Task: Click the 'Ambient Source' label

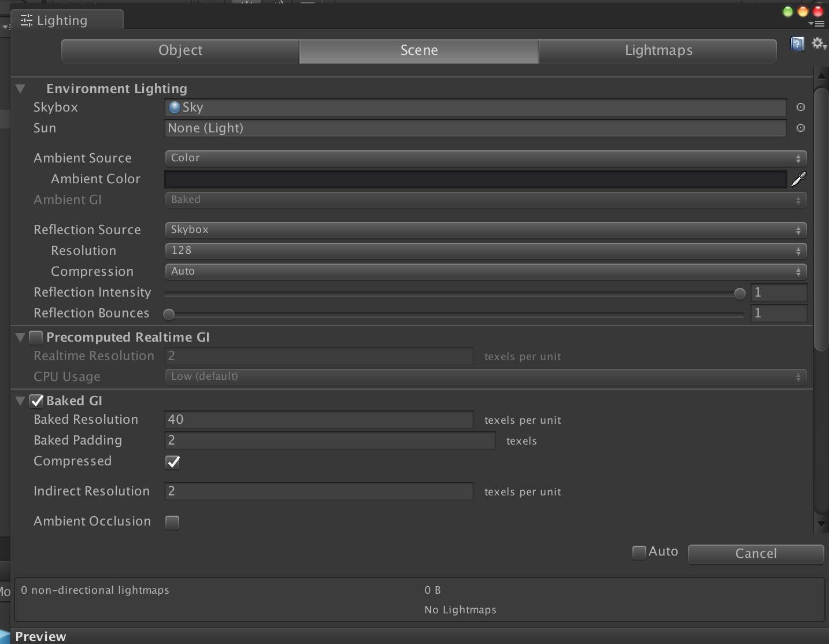Action: (x=83, y=158)
